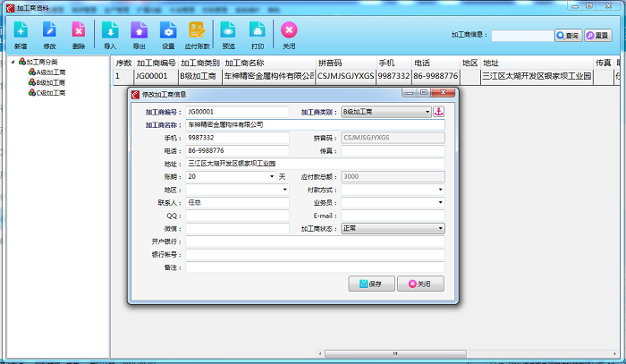Open the 地区 dropdown in dialog
This screenshot has width=626, height=364.
click(x=284, y=190)
